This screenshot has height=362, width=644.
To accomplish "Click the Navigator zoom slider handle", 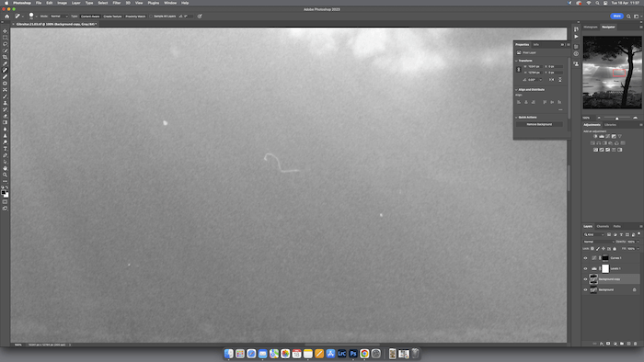I will (x=617, y=119).
